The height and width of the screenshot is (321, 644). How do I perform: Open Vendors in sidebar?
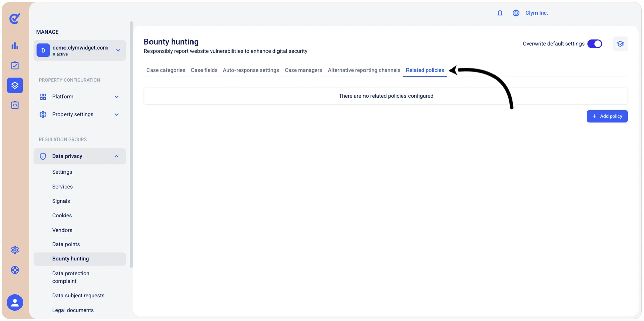pyautogui.click(x=62, y=230)
